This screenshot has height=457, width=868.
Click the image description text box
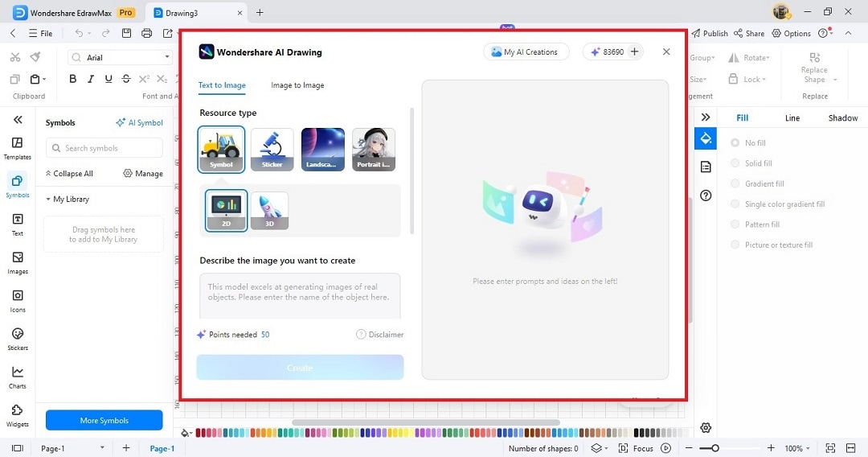[300, 296]
